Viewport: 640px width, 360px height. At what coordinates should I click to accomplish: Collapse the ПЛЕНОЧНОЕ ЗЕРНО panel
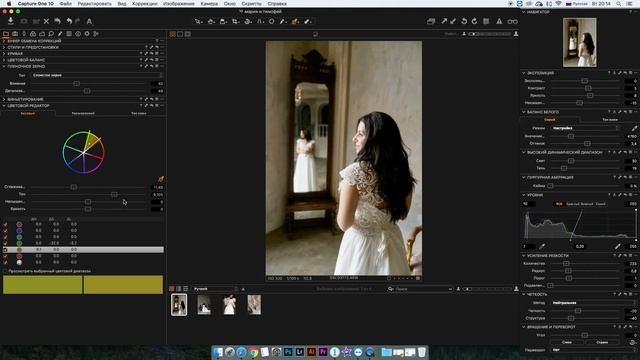pyautogui.click(x=4, y=66)
